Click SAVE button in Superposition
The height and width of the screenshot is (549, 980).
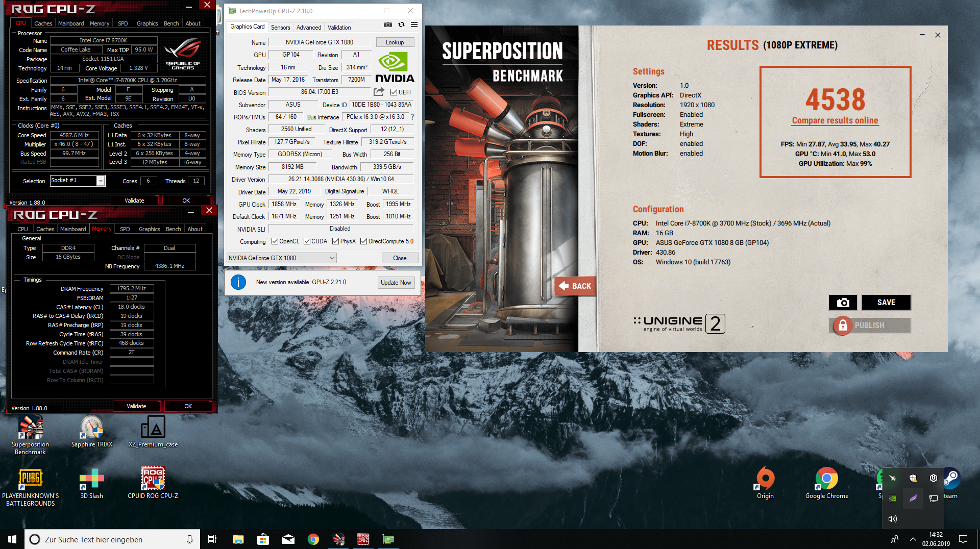tap(886, 303)
